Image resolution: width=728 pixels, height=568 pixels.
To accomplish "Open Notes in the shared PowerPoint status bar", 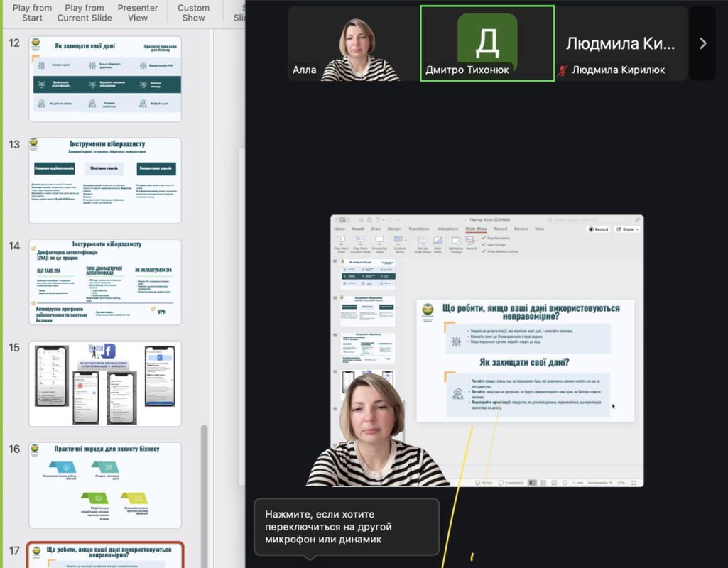I will (x=484, y=483).
